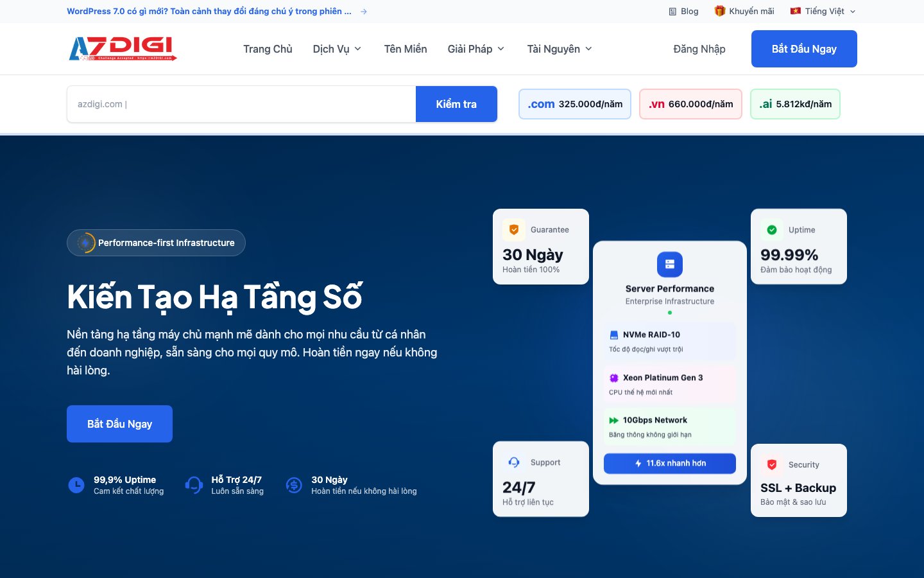Open the Tên Miền menu item
This screenshot has height=578, width=924.
pyautogui.click(x=406, y=49)
